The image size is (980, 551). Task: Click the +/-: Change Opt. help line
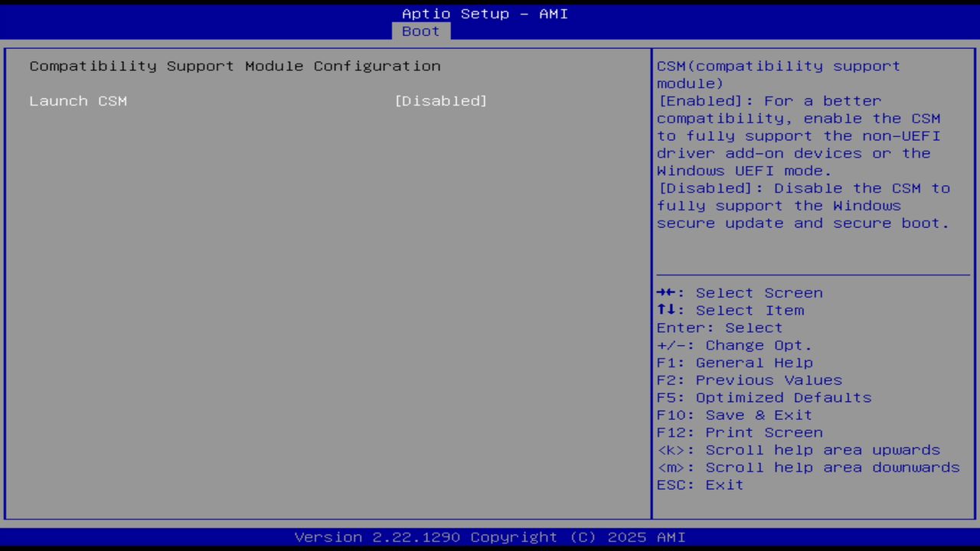click(x=732, y=345)
